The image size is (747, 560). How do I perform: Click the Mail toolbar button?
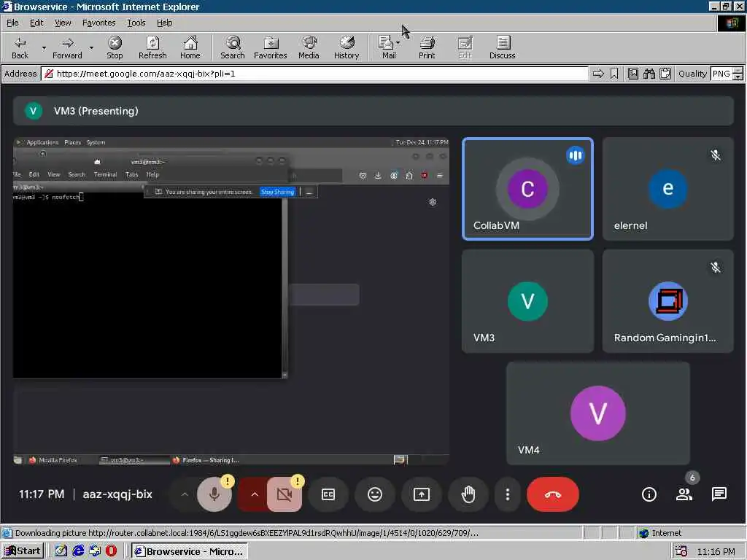pyautogui.click(x=388, y=47)
